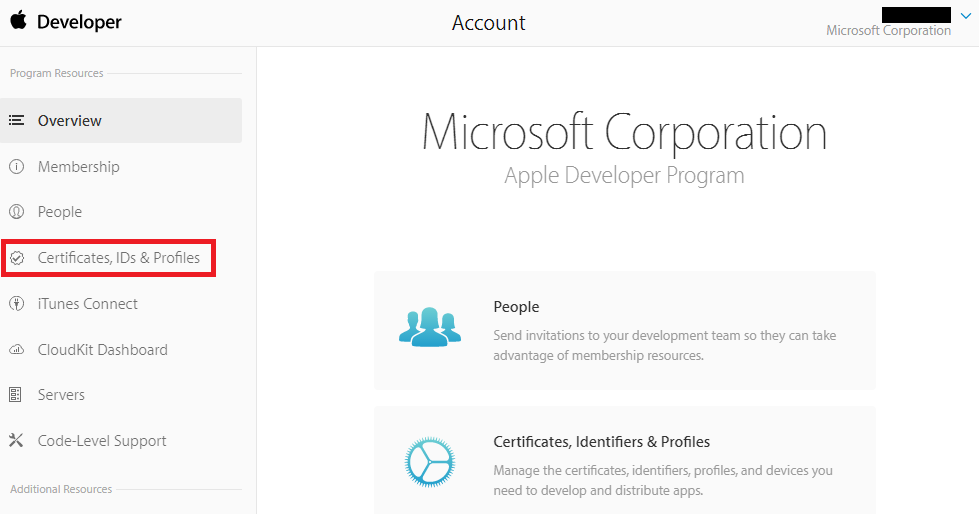Click the Microsoft Corporation main heading
This screenshot has height=514, width=979.
click(x=624, y=132)
